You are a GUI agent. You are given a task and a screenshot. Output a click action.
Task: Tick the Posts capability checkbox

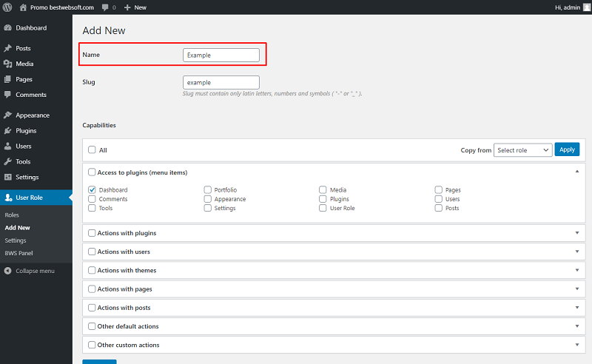438,208
